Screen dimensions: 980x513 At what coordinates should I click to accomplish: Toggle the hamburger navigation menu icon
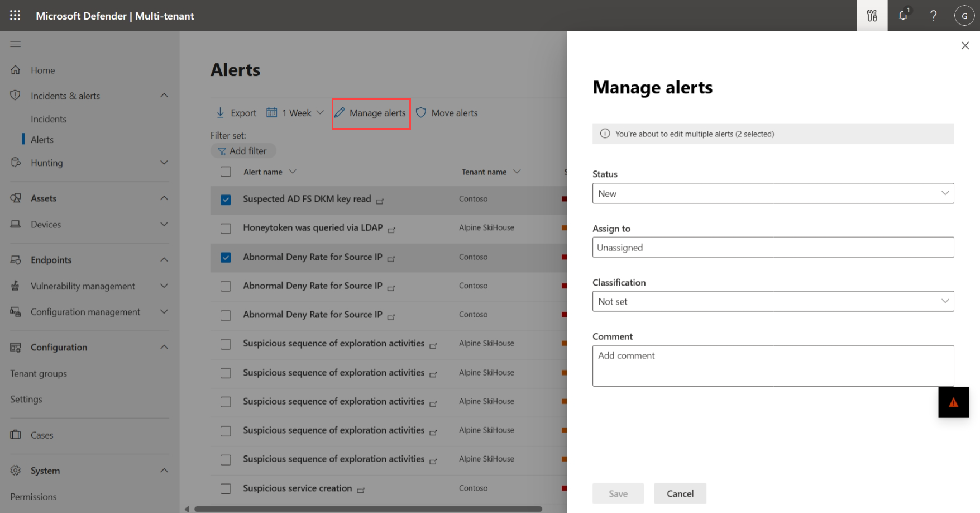16,44
